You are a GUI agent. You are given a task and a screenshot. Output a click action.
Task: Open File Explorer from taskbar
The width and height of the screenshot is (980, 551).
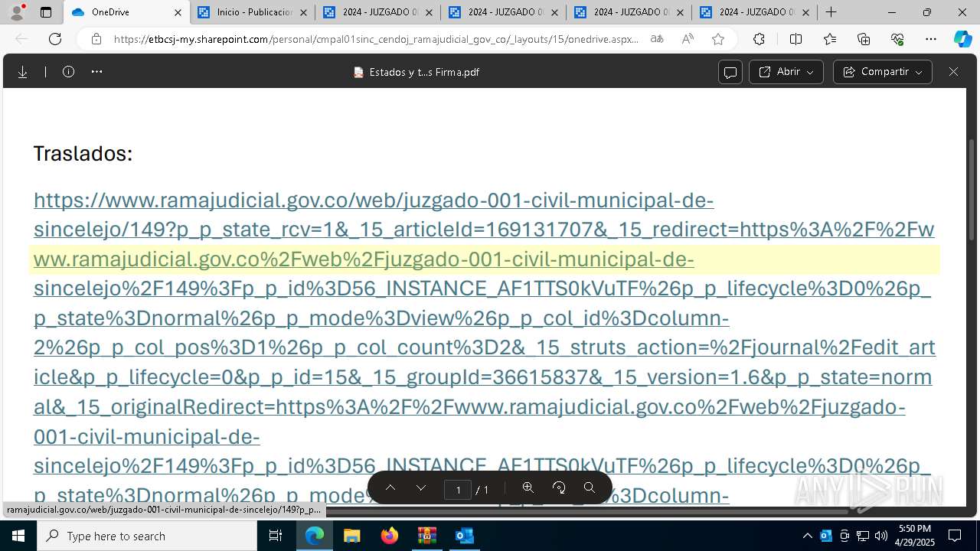(x=351, y=536)
